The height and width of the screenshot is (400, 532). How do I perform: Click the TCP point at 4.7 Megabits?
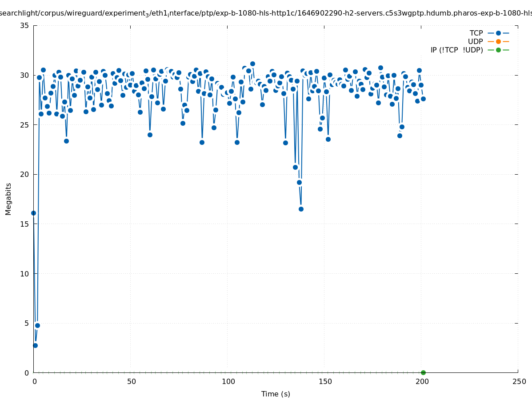coord(37,325)
